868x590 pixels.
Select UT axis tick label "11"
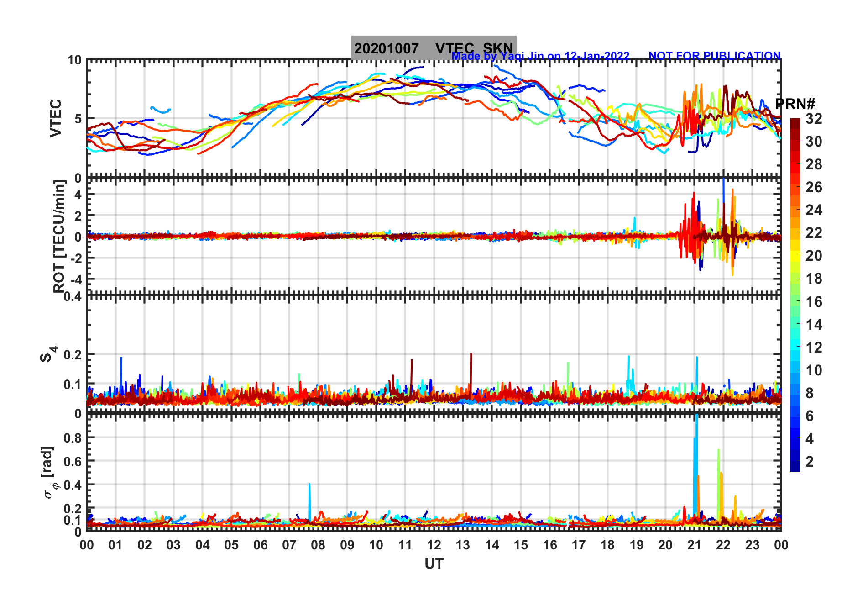[x=405, y=545]
